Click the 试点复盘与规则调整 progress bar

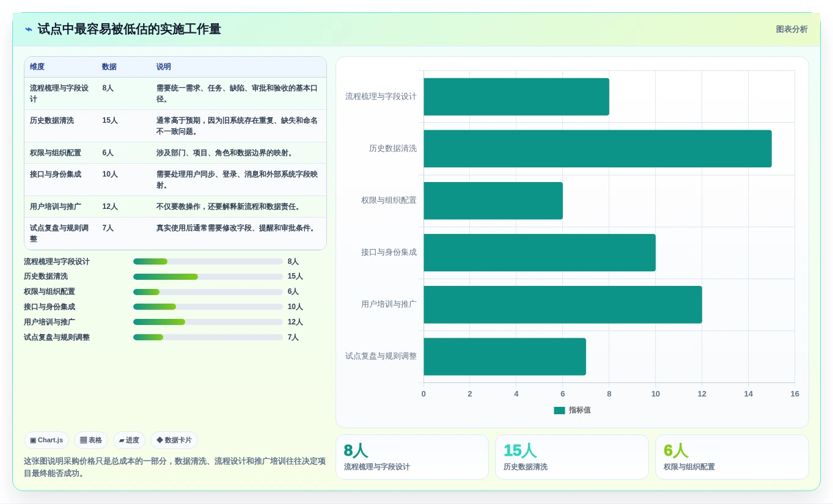pos(208,337)
